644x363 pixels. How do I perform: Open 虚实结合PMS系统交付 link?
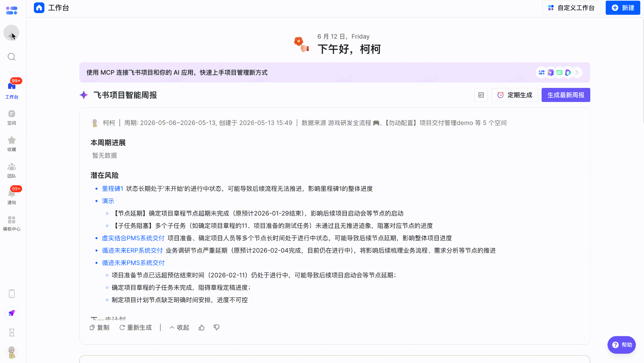click(x=133, y=238)
